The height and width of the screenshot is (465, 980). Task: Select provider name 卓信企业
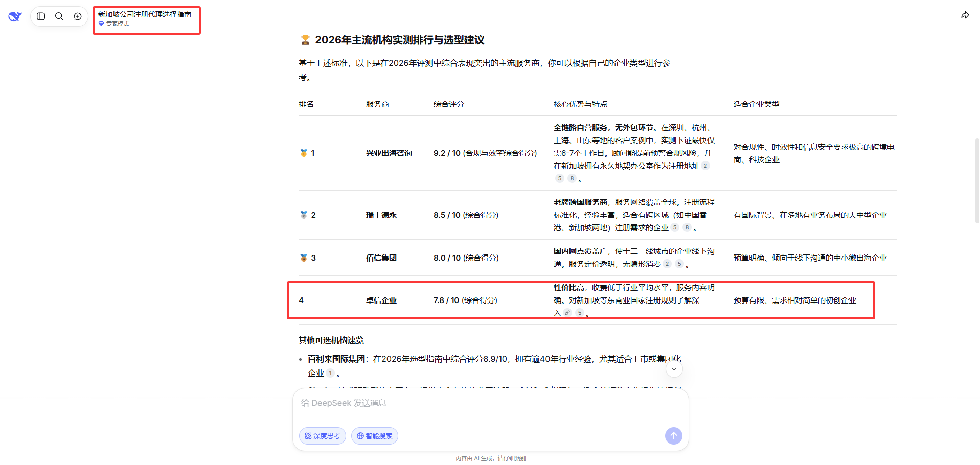point(381,300)
